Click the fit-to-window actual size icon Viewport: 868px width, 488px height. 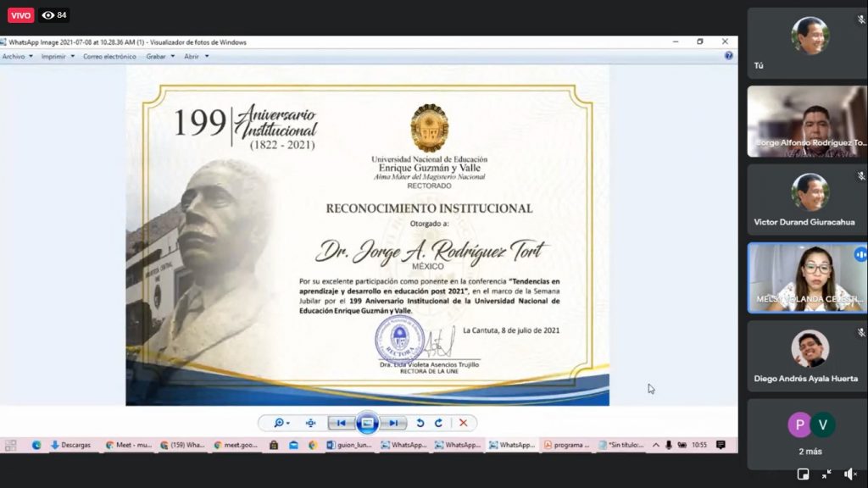(310, 424)
